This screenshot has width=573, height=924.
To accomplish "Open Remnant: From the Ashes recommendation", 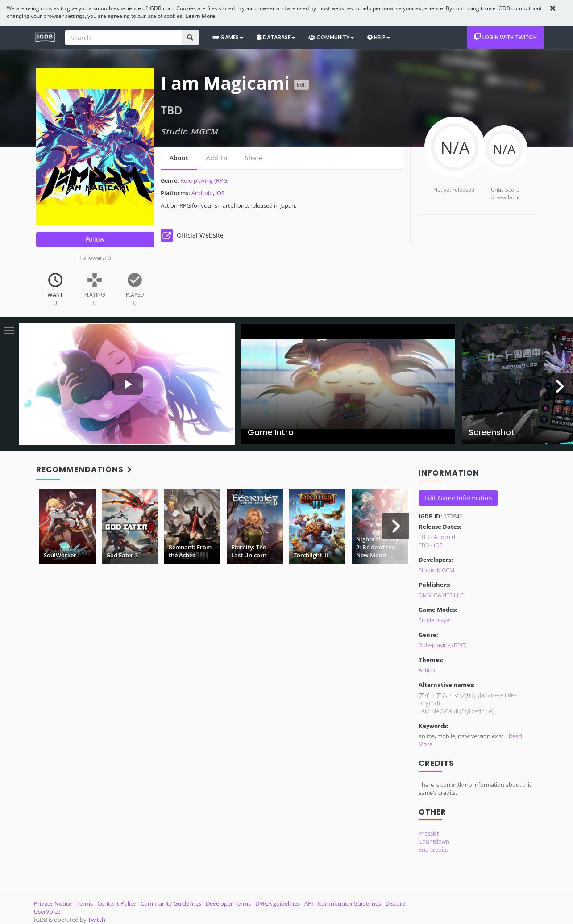I will click(x=192, y=526).
